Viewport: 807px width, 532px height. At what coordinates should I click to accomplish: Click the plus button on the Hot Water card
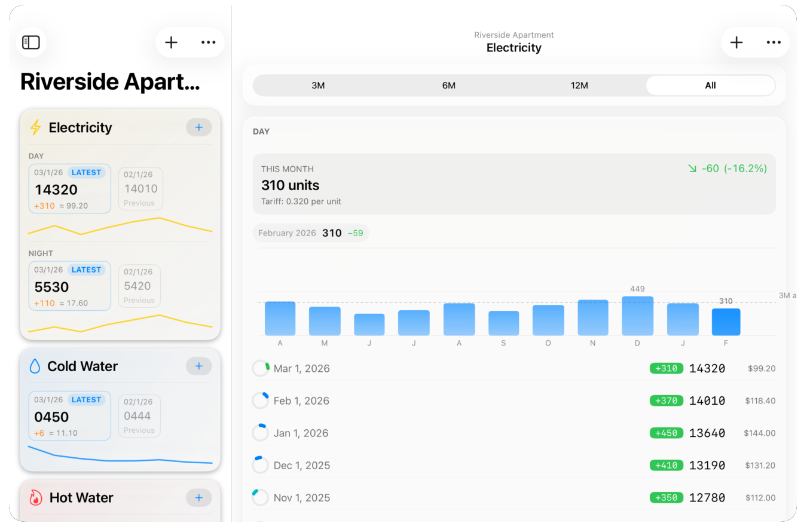click(198, 497)
